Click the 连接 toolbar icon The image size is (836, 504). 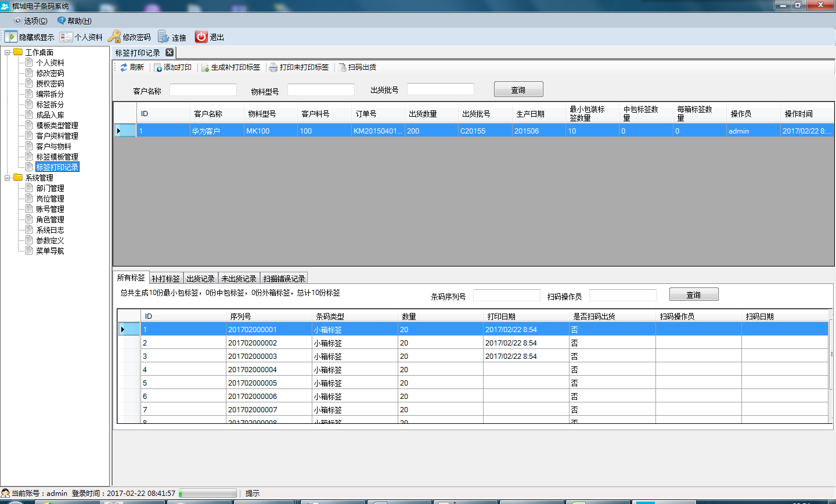(164, 37)
